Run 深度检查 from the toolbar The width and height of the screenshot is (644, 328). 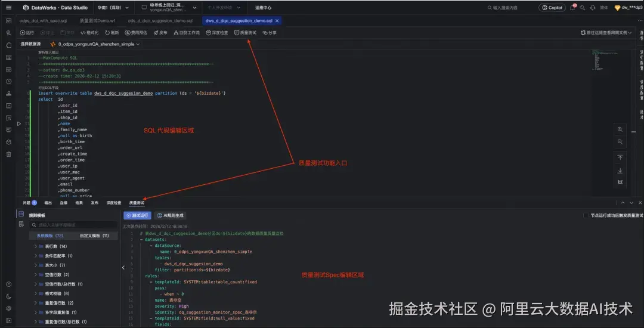tap(217, 32)
